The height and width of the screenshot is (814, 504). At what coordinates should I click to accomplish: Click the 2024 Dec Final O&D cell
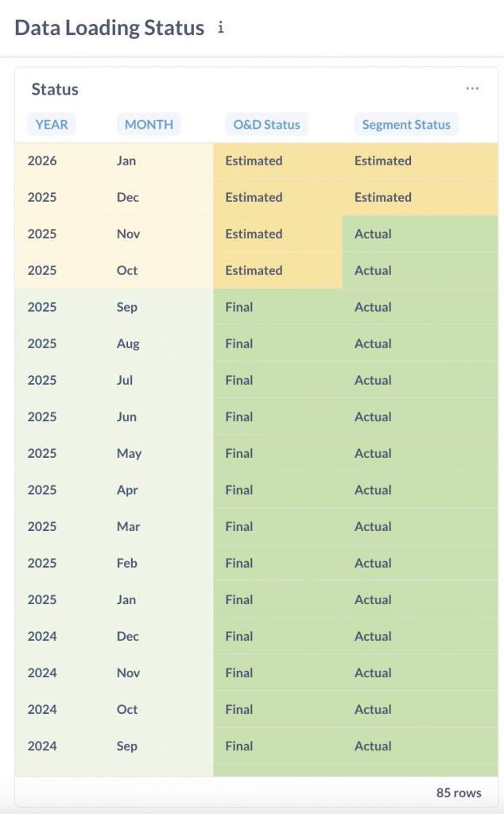239,636
